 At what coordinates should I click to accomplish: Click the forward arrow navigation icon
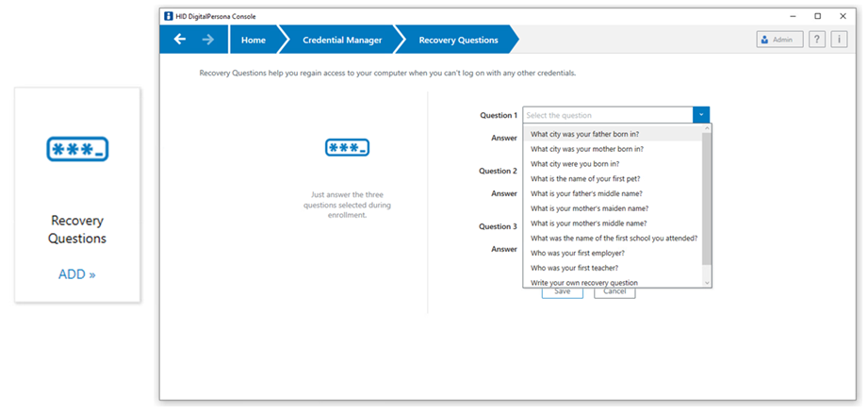pyautogui.click(x=208, y=40)
